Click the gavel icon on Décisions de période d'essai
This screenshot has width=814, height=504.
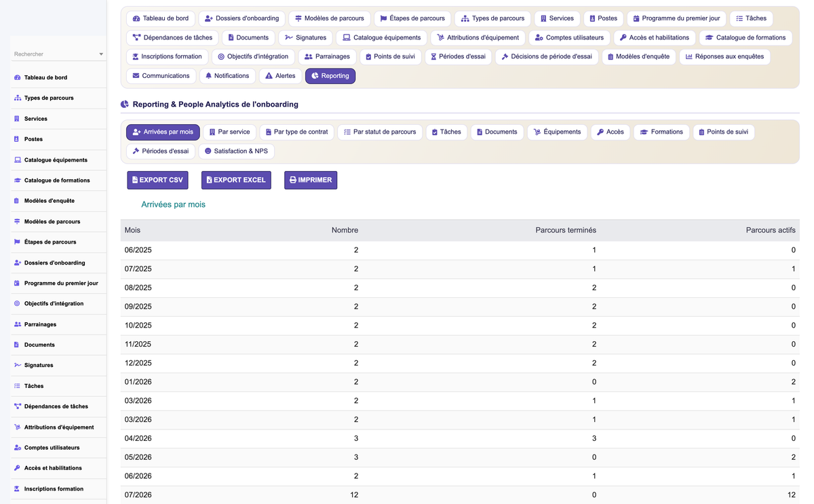[x=505, y=57]
